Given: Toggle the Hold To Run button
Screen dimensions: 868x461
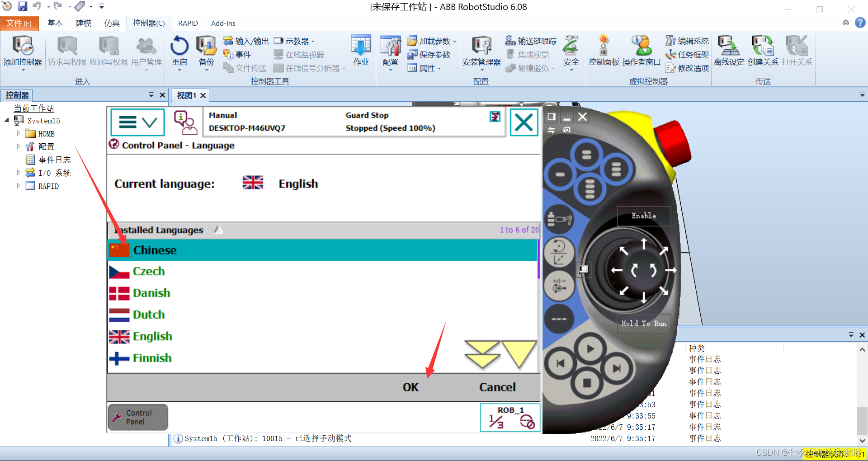Looking at the screenshot, I should (644, 324).
